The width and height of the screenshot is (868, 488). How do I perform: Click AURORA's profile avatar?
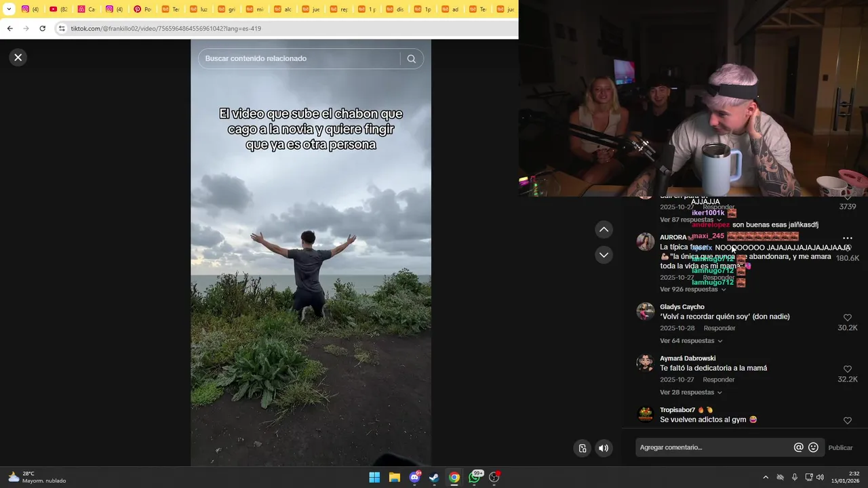click(645, 241)
